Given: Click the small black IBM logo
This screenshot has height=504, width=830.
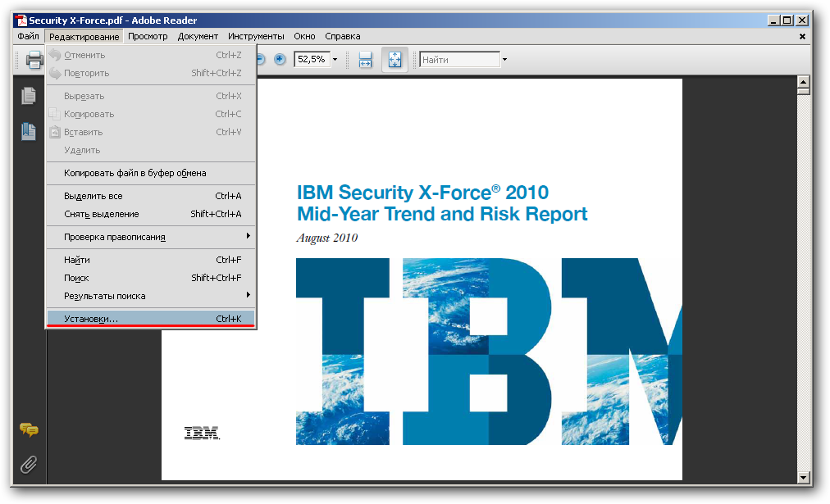Looking at the screenshot, I should [202, 434].
